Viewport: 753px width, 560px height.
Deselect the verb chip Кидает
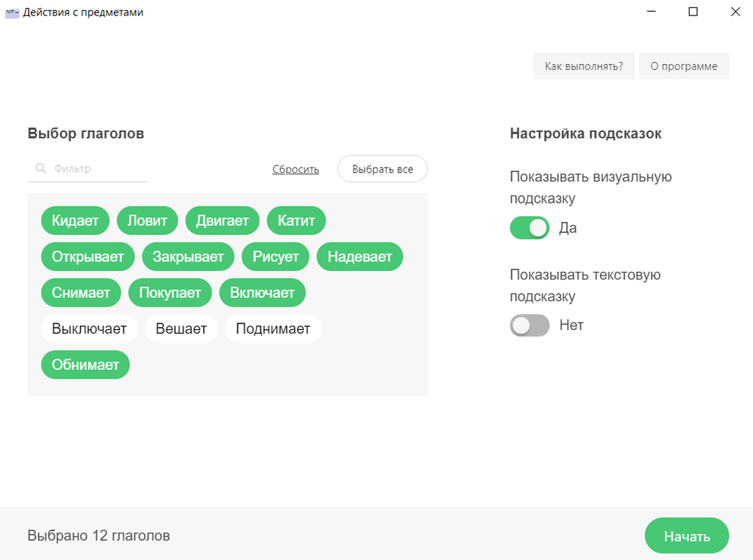click(75, 220)
